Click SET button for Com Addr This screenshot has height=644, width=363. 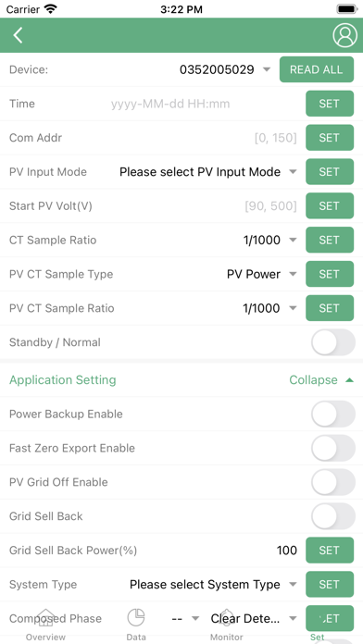click(330, 138)
